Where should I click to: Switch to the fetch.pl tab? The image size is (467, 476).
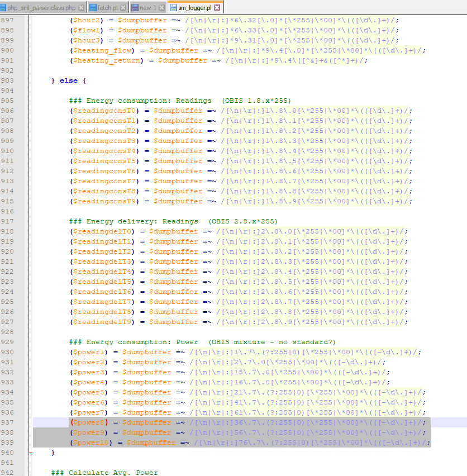pyautogui.click(x=107, y=8)
